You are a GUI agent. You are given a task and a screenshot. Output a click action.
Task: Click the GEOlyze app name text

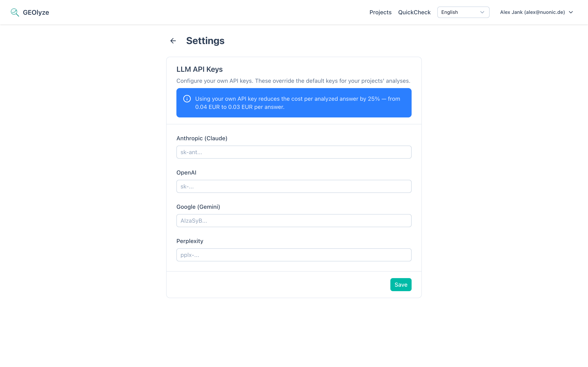tap(36, 12)
